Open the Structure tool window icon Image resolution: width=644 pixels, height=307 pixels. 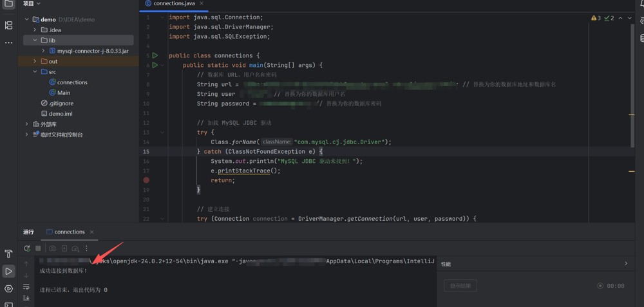(x=8, y=26)
